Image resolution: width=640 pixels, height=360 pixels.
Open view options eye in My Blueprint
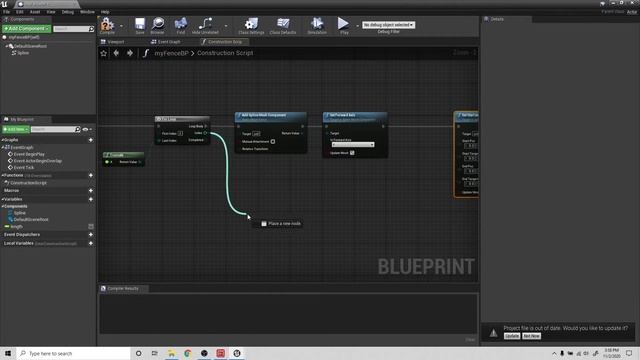(85, 129)
